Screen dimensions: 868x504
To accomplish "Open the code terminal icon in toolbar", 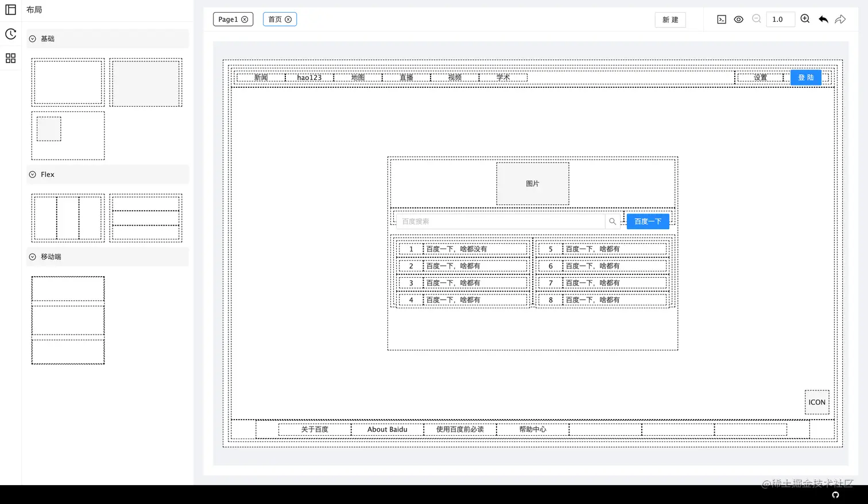I will [722, 20].
